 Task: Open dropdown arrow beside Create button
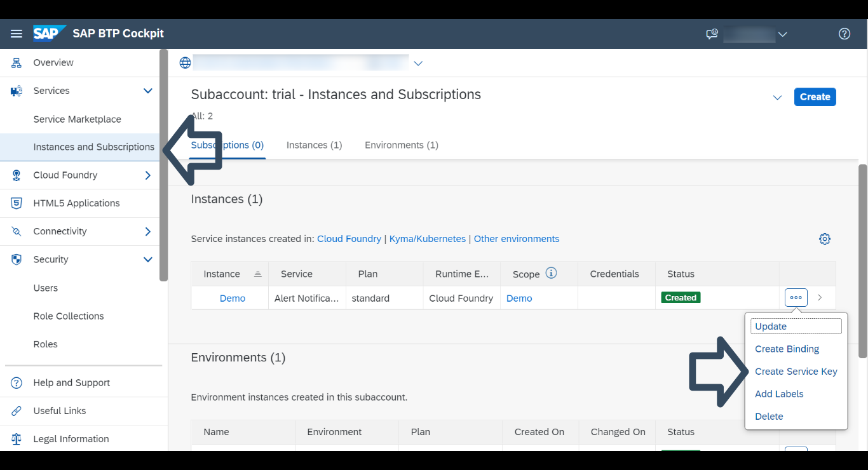(777, 98)
